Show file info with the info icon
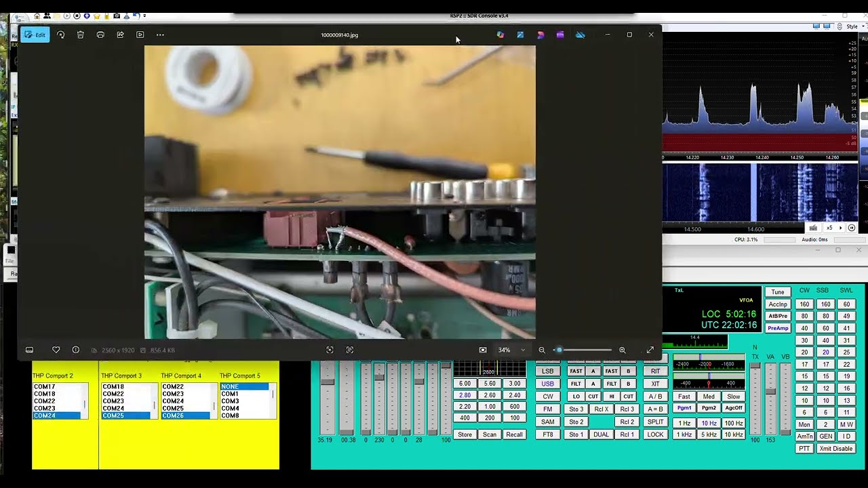This screenshot has width=868, height=488. coord(76,350)
